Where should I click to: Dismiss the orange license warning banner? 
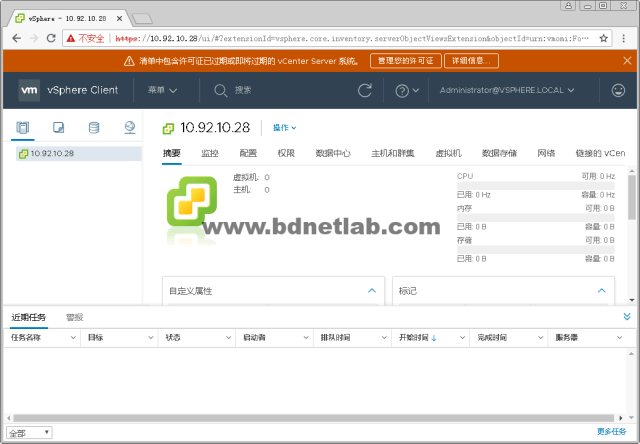627,61
